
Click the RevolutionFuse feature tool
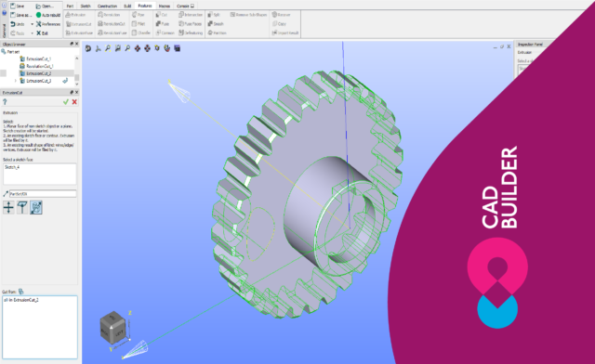point(112,33)
